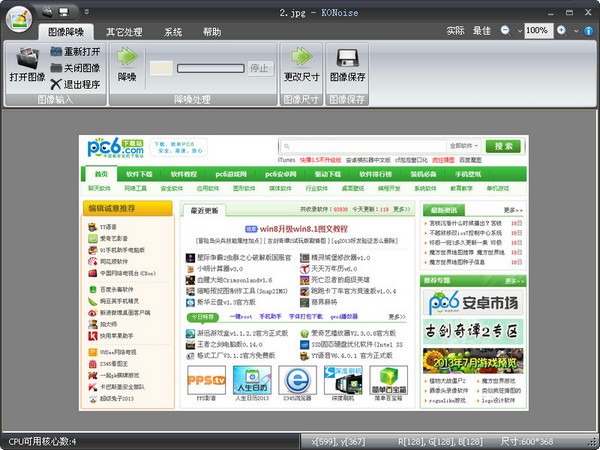Expand the dropdown arrow beside zoom out
600x450 pixels.
click(x=520, y=31)
